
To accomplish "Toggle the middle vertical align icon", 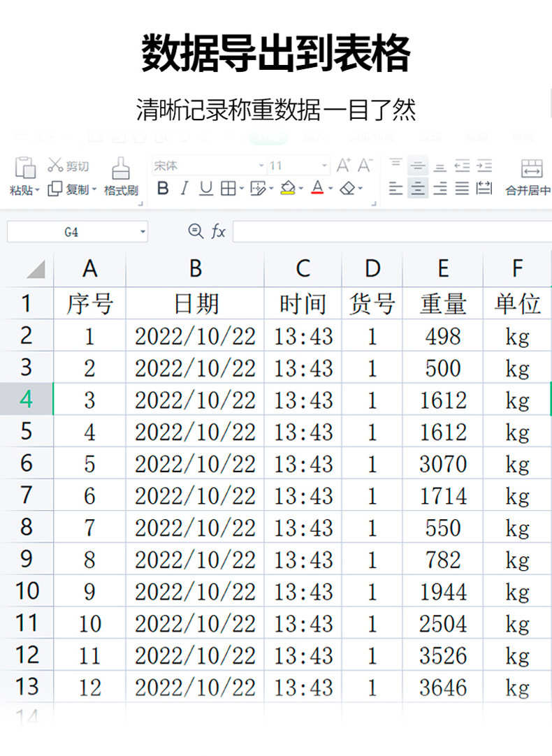I will click(x=418, y=166).
